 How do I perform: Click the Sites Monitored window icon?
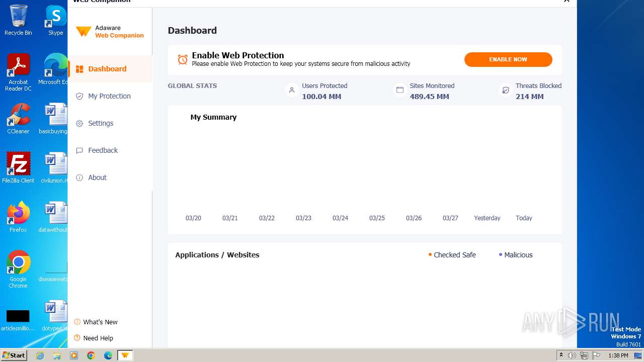[400, 90]
